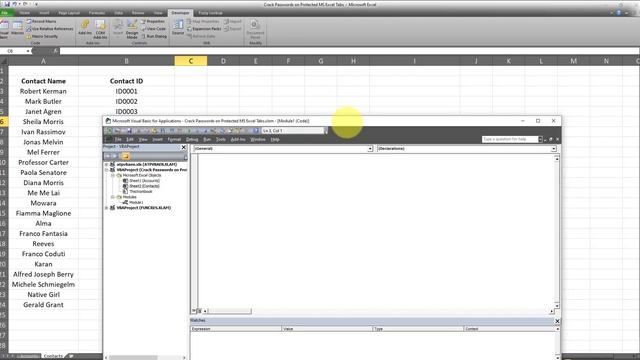
Task: Click View Object icon in Project pane
Action: pyautogui.click(x=115, y=156)
